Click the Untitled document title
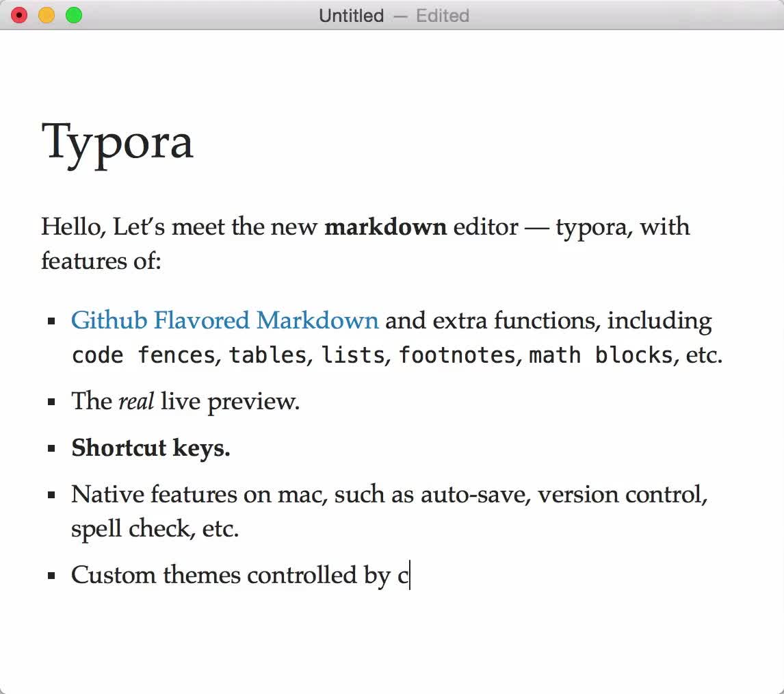The height and width of the screenshot is (694, 784). click(x=351, y=16)
